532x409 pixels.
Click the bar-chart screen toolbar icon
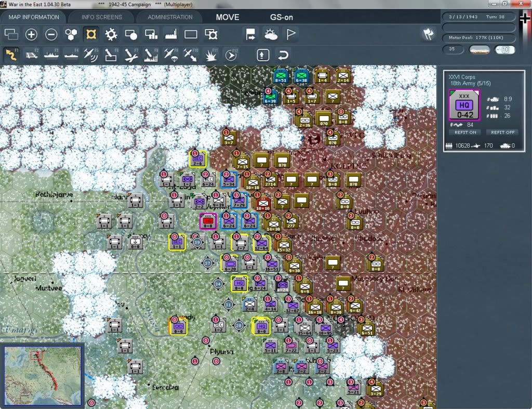pos(151,34)
